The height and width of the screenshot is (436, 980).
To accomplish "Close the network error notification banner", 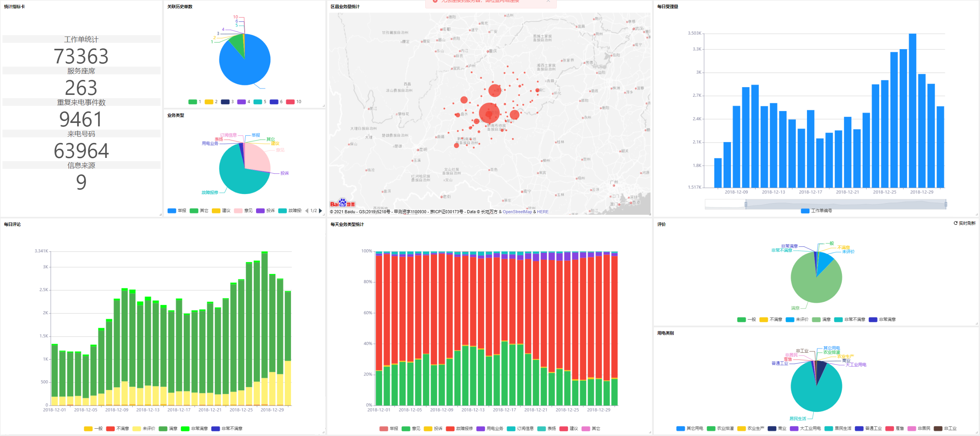I will [x=548, y=1].
